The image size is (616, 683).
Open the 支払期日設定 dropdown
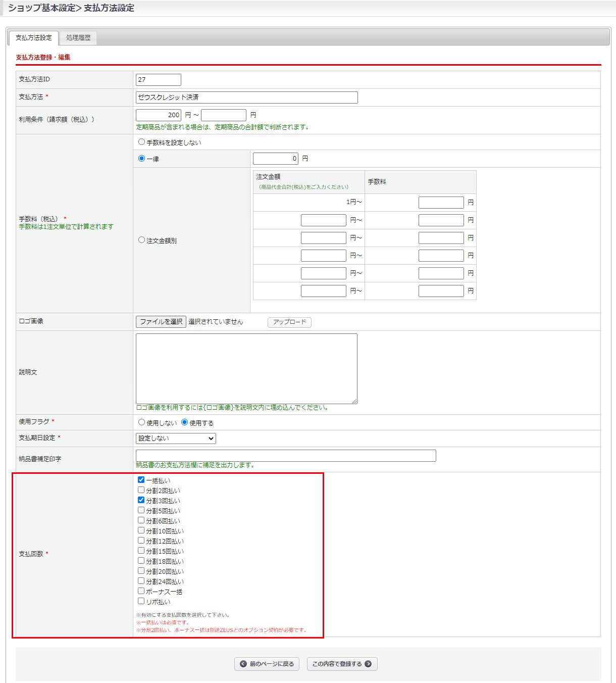pos(176,438)
